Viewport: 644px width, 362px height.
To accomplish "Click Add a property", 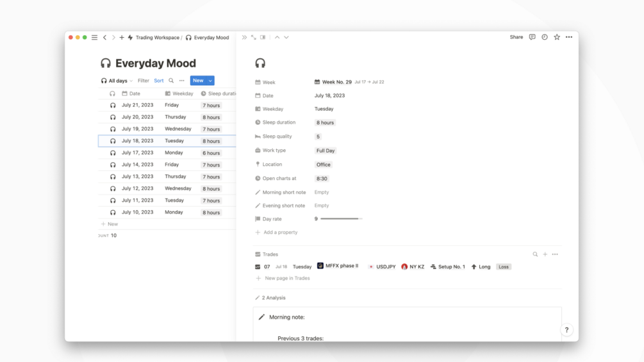I will [x=276, y=233].
